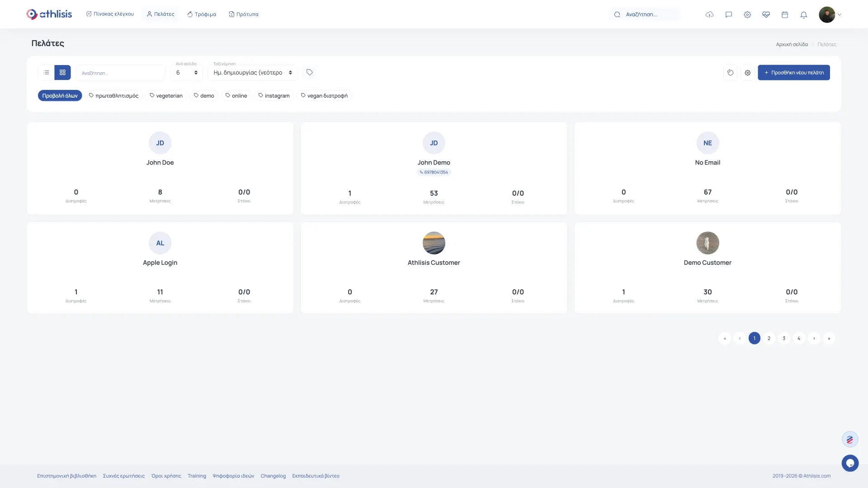The height and width of the screenshot is (488, 868).
Task: Open the live chat bubble widget
Action: 850,463
